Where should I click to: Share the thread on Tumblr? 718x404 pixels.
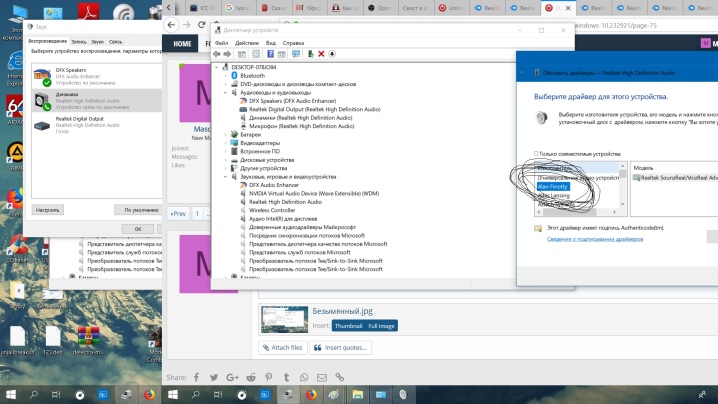[286, 377]
